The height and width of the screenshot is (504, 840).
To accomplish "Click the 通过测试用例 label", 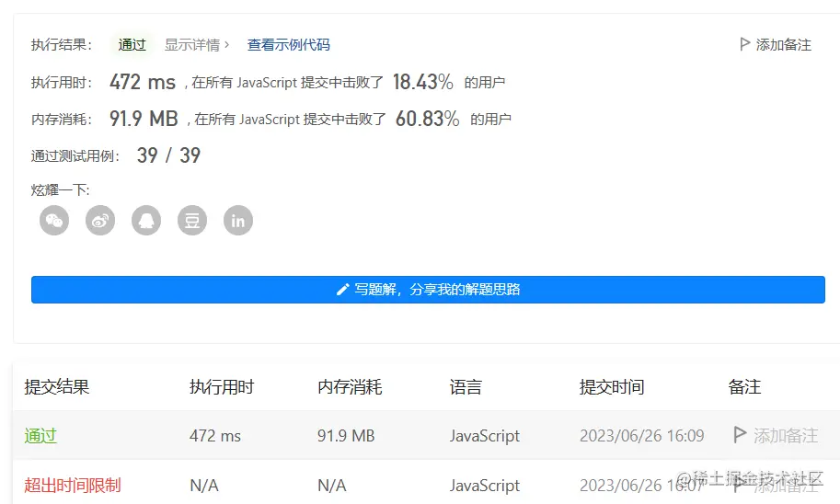I will click(75, 155).
